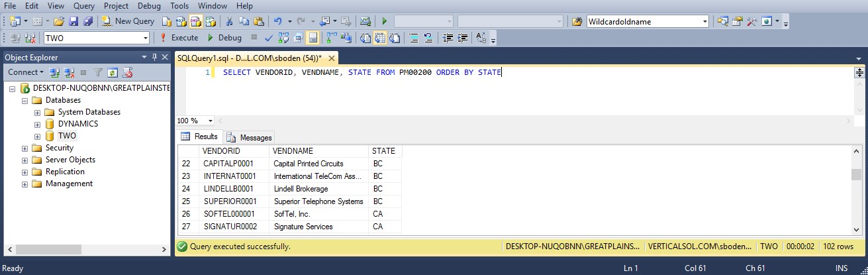Viewport: 868px width, 275px height.
Task: Click the Analysis Services DMX Query icon
Action: [x=196, y=21]
